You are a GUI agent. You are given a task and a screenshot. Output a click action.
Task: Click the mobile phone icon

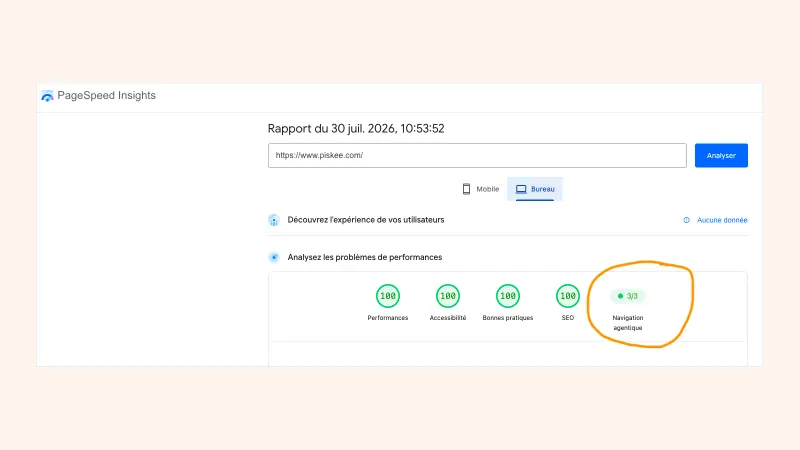(x=466, y=189)
